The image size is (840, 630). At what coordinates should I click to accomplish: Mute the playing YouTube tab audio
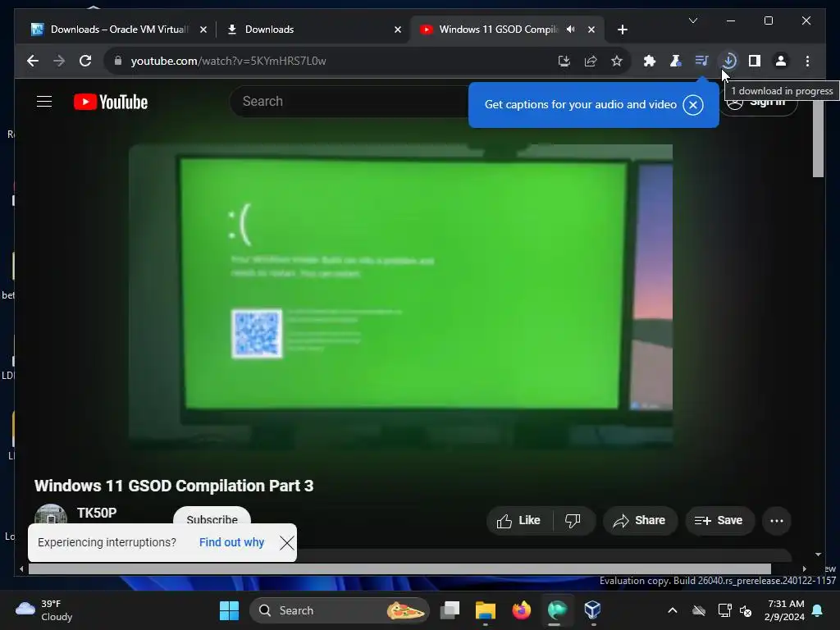point(571,30)
